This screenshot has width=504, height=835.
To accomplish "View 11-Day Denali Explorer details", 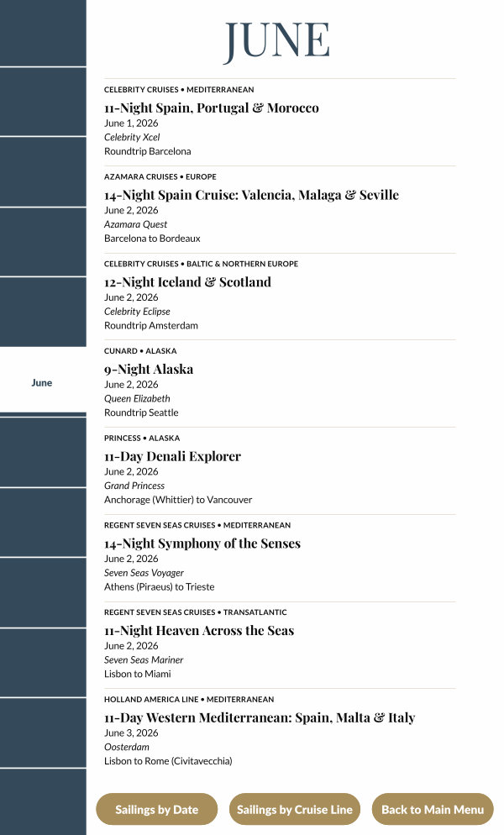I will [x=172, y=457].
